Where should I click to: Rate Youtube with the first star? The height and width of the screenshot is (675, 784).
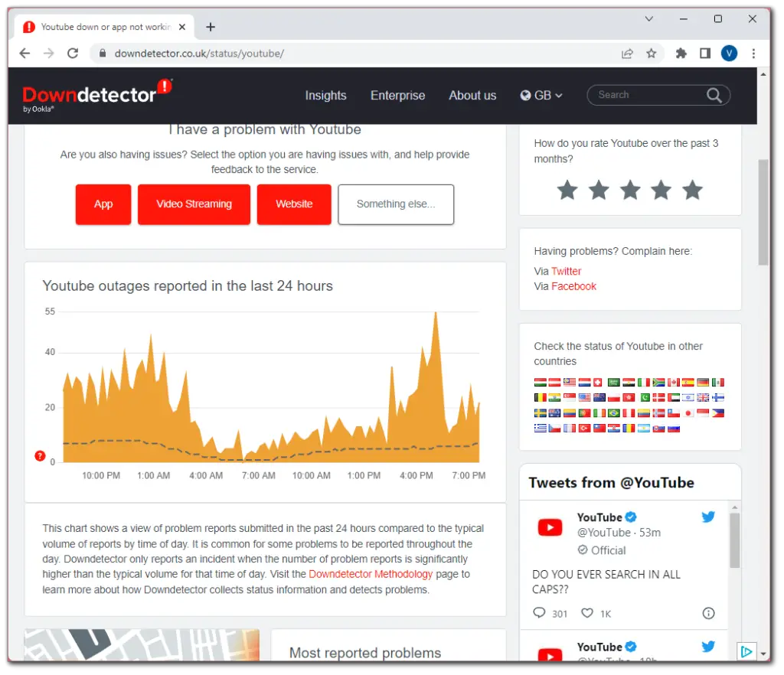pos(567,190)
